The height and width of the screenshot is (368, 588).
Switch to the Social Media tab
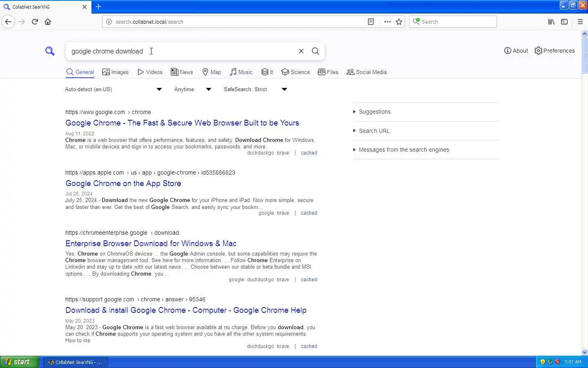(366, 72)
